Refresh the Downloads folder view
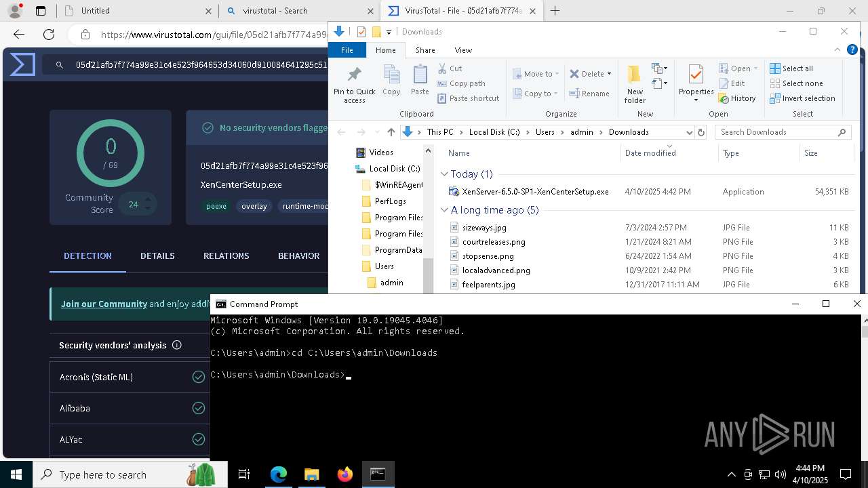868x488 pixels. coord(701,132)
